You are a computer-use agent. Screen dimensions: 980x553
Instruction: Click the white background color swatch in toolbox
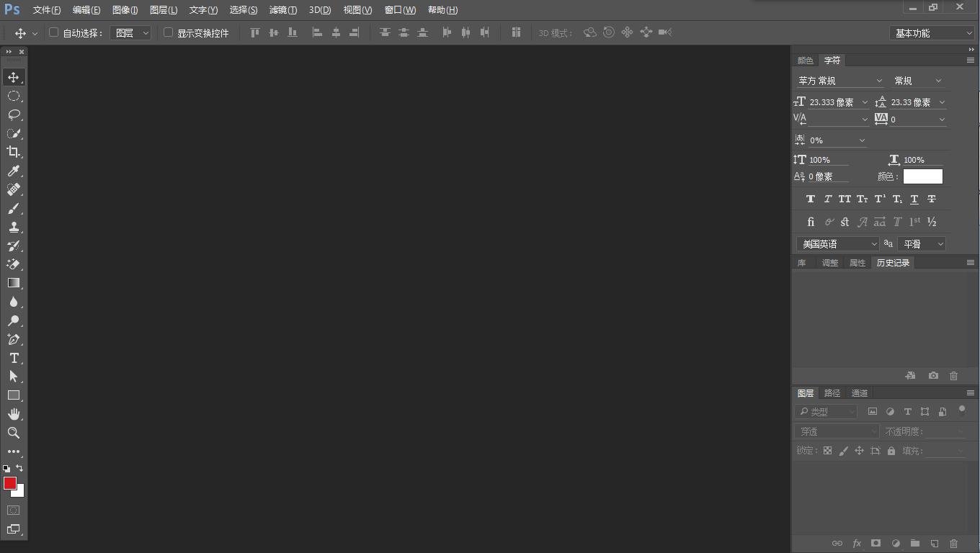[19, 493]
